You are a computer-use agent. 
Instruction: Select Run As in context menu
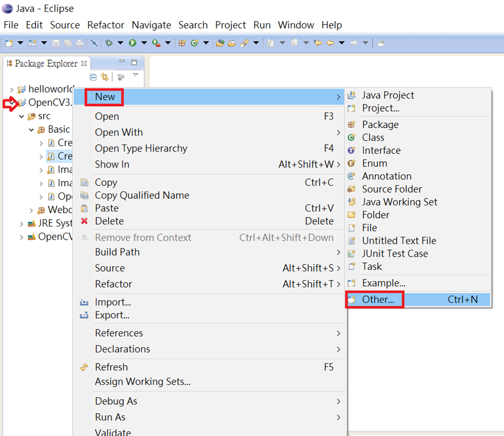210,417
